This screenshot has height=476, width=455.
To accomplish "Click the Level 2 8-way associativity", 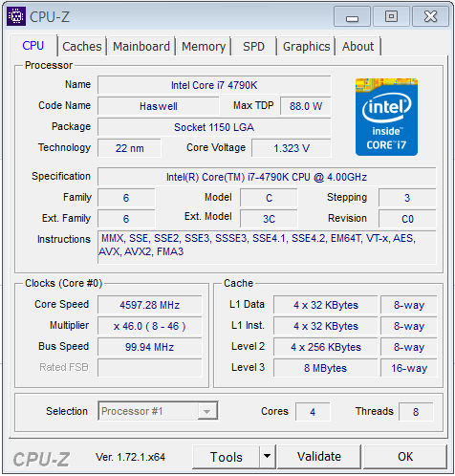I will point(409,347).
